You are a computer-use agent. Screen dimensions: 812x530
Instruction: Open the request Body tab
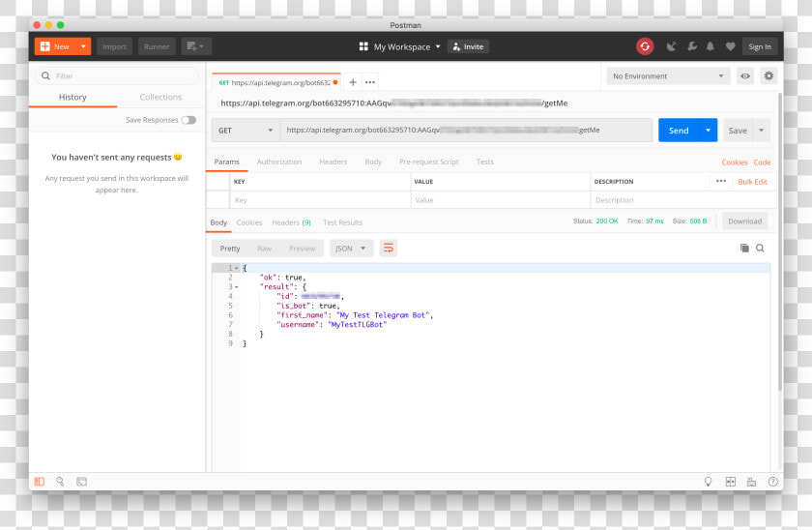click(373, 162)
